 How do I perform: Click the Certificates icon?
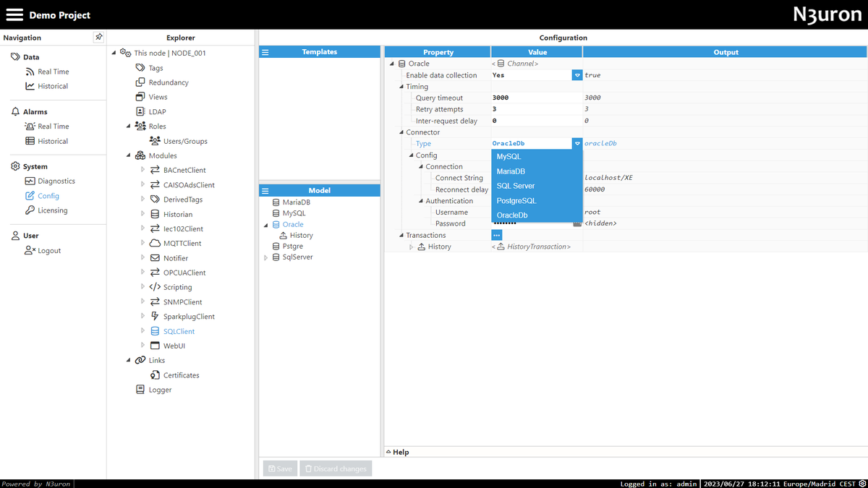[155, 374]
